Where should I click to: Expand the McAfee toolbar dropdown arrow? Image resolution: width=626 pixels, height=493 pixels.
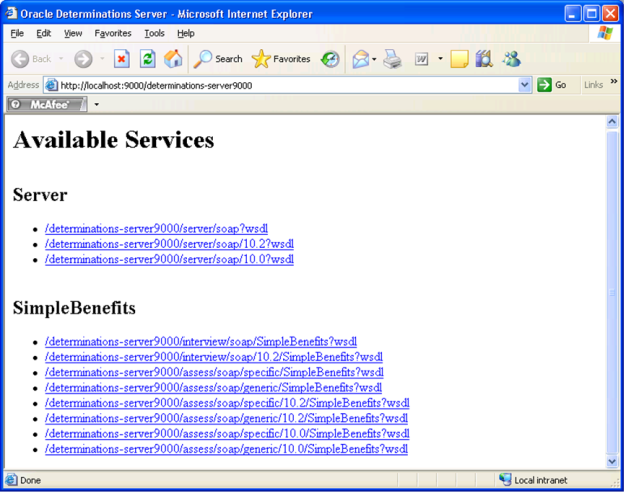pyautogui.click(x=97, y=105)
